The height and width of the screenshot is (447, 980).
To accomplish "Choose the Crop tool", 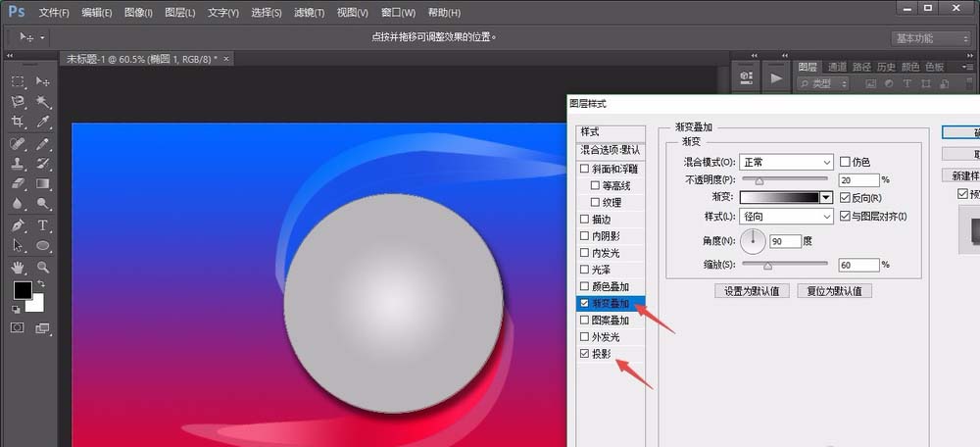I will [x=18, y=123].
